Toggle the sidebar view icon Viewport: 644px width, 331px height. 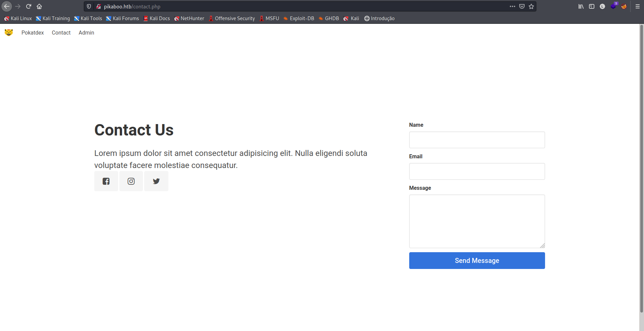point(592,6)
